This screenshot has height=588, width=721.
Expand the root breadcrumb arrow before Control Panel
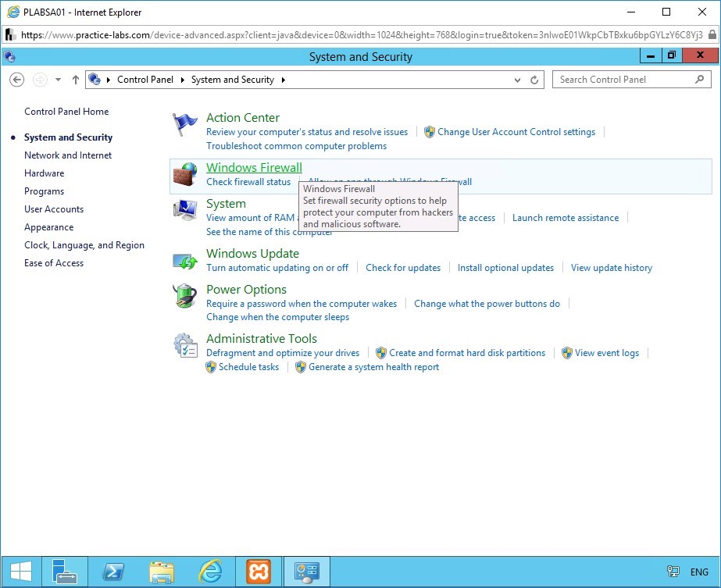(109, 80)
